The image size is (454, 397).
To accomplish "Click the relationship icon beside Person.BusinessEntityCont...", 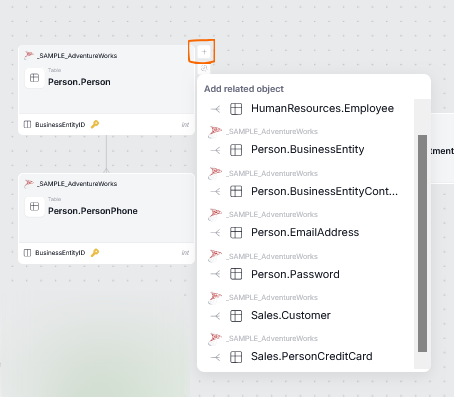I will (x=216, y=192).
